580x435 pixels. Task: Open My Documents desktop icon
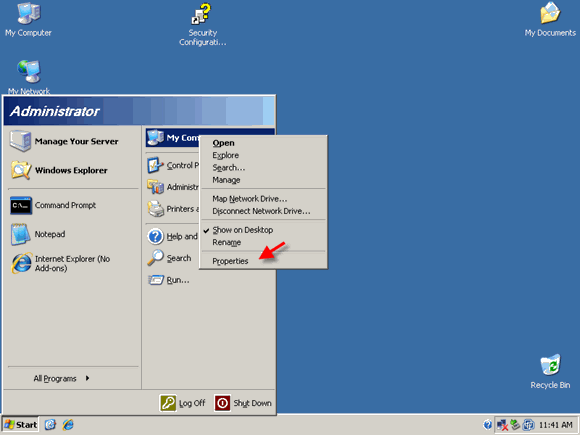tap(550, 19)
